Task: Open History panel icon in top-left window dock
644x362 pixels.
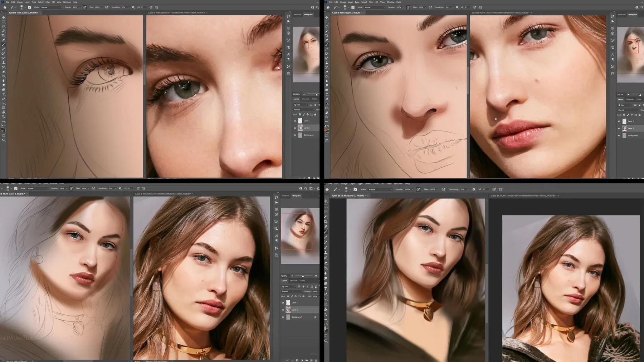Action: (288, 16)
